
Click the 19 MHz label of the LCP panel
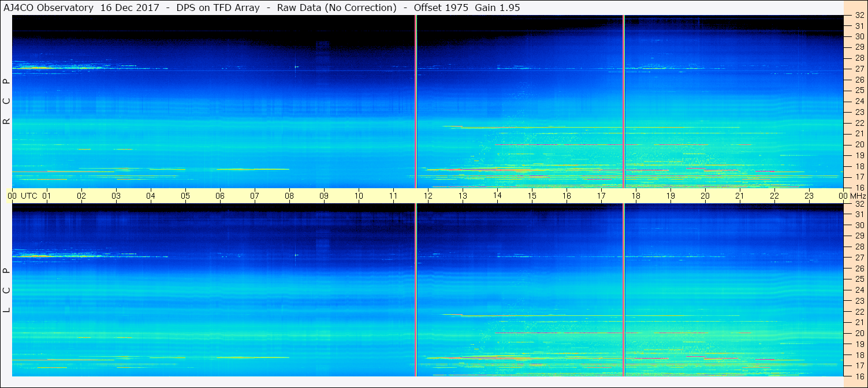[x=859, y=344]
